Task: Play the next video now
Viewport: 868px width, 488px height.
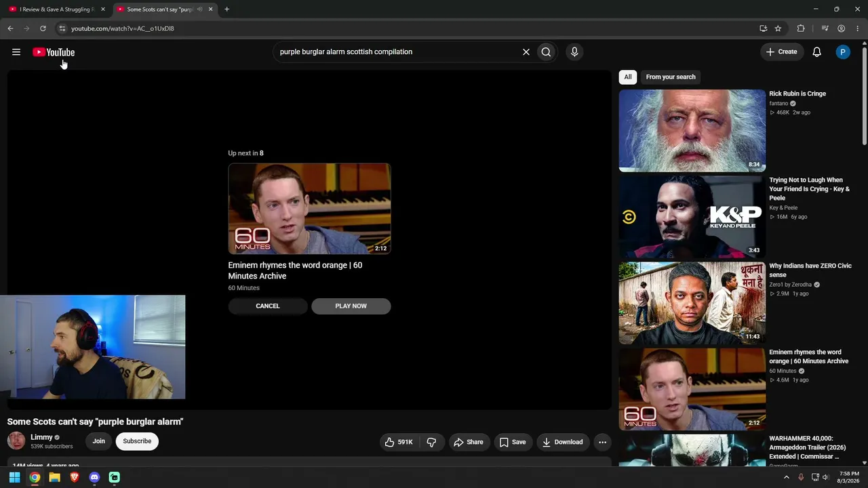Action: 351,306
